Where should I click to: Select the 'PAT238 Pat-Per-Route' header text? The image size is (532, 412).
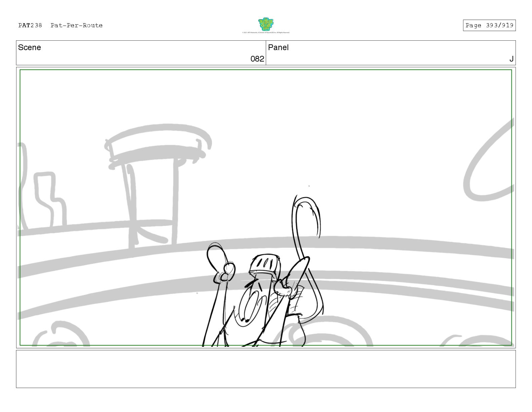[61, 25]
